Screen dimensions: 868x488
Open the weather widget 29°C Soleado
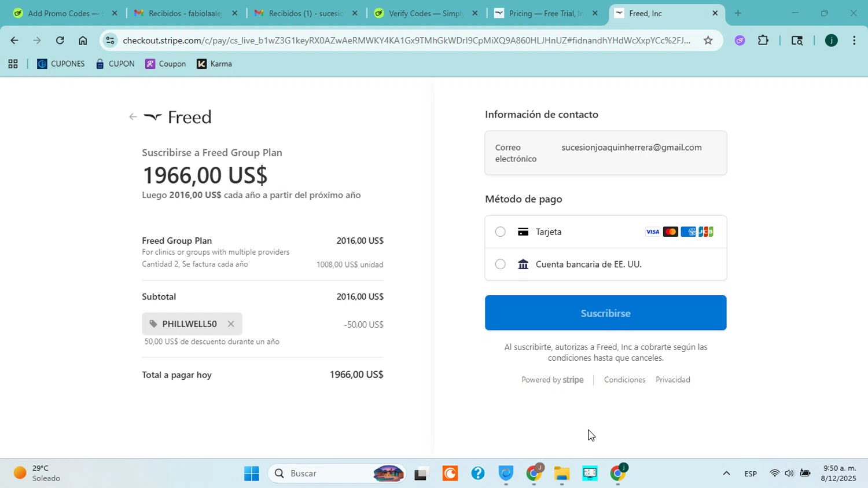pyautogui.click(x=38, y=474)
